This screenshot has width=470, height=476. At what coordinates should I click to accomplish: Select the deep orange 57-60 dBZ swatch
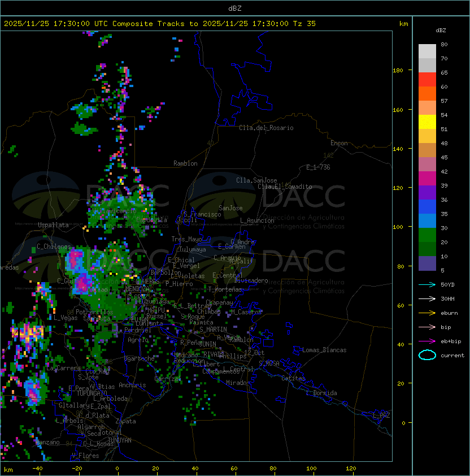coord(427,94)
